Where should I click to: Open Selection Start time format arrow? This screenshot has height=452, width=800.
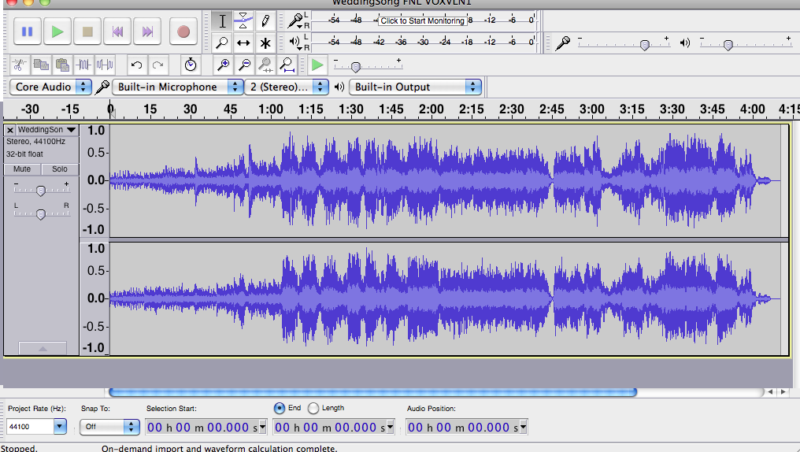263,427
